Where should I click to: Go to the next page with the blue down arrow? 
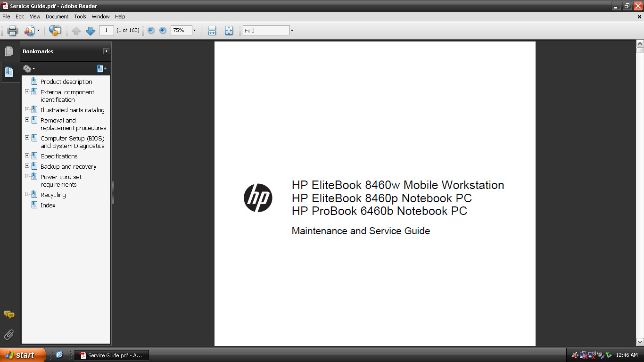pos(91,31)
